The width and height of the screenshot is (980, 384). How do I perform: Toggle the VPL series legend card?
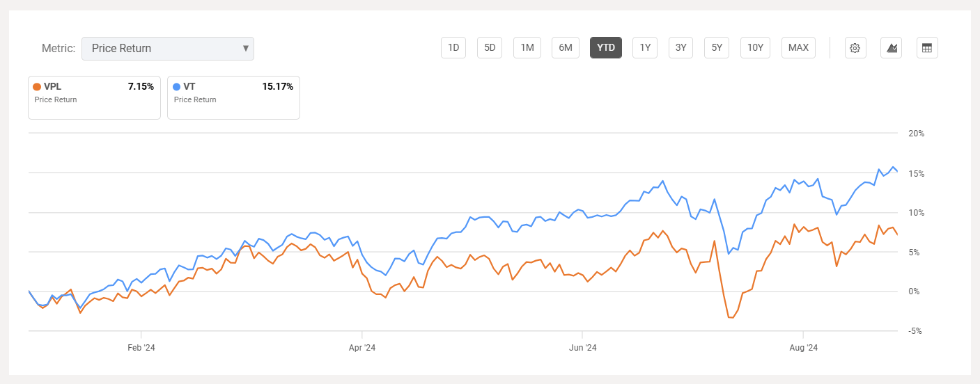coord(94,97)
